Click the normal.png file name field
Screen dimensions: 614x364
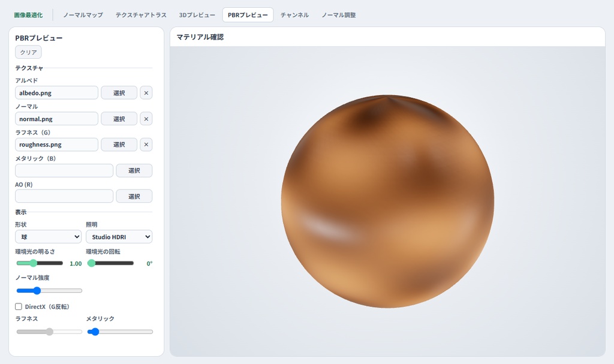click(x=57, y=119)
